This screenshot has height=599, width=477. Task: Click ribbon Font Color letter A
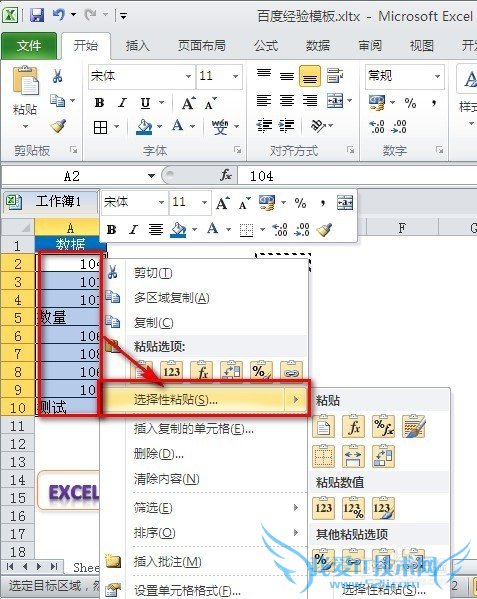click(x=178, y=126)
